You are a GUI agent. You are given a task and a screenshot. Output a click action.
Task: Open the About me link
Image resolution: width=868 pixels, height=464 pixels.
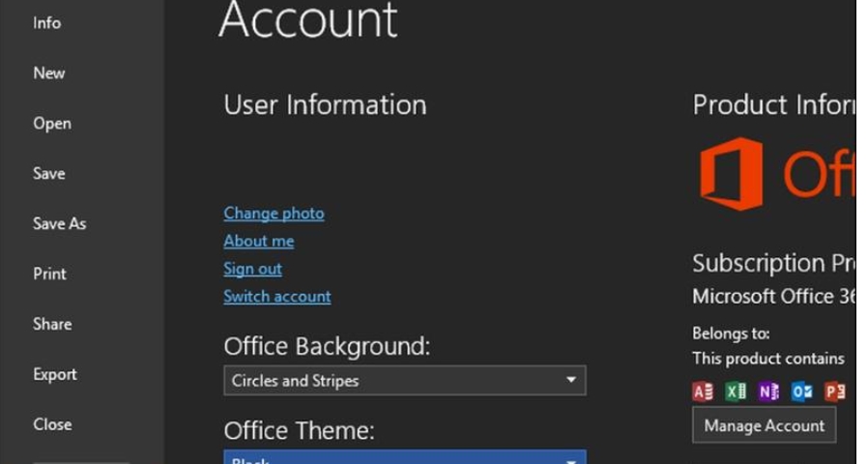(258, 241)
